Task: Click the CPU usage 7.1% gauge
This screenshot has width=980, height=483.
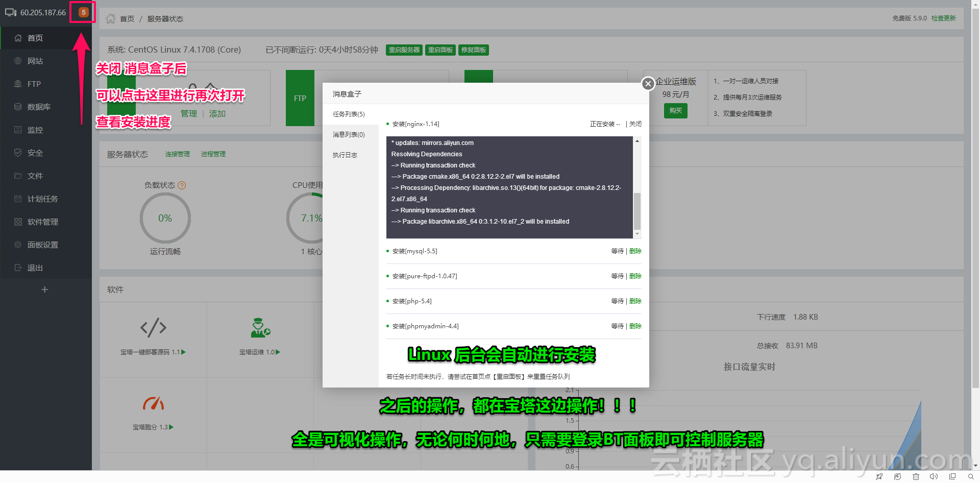Action: tap(305, 219)
